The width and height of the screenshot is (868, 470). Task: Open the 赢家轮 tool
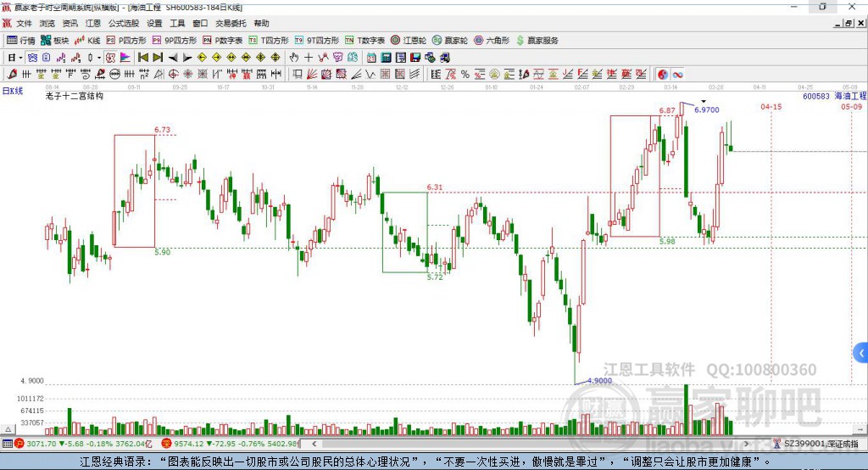pos(450,41)
